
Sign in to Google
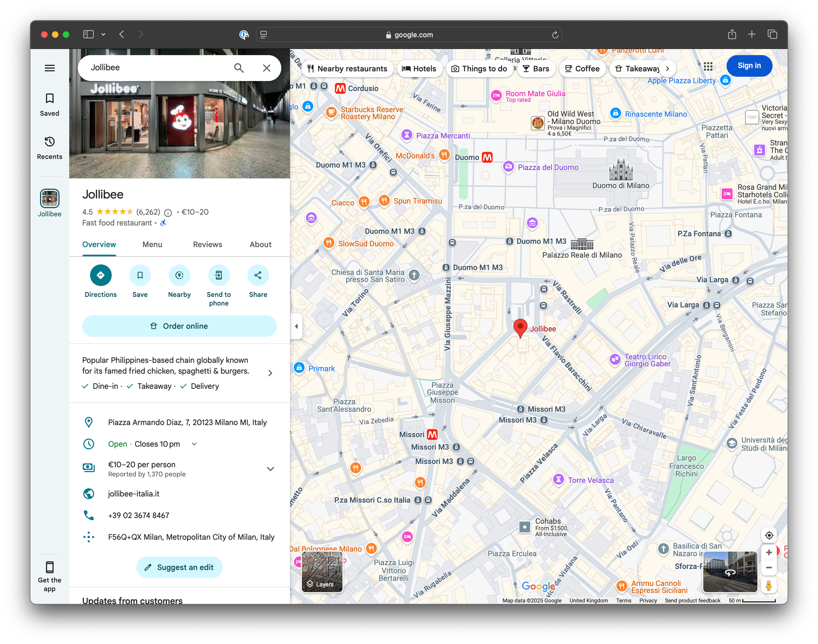(749, 65)
